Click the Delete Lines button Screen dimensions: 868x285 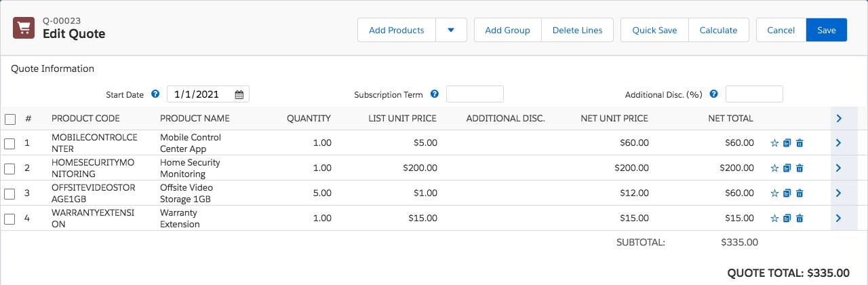tap(577, 30)
